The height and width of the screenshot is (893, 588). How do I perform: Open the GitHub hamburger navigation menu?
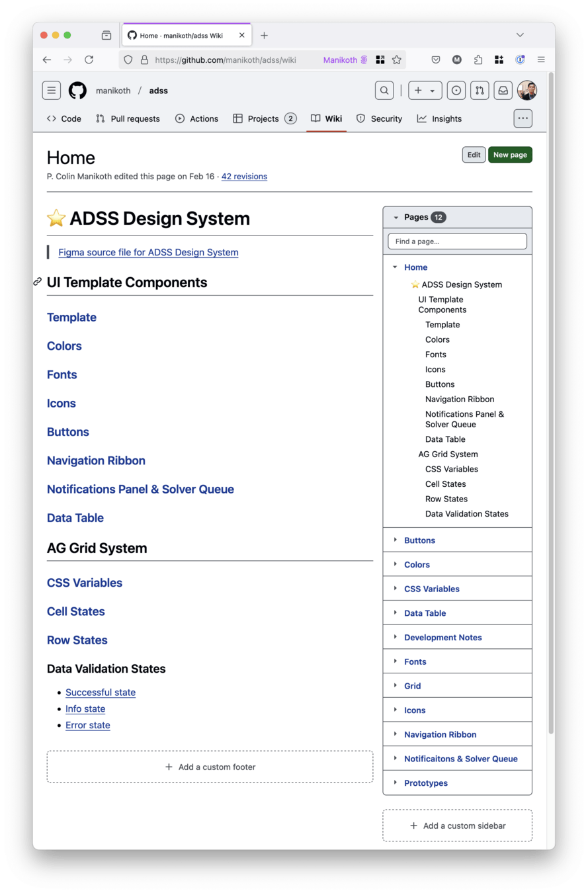tap(52, 91)
